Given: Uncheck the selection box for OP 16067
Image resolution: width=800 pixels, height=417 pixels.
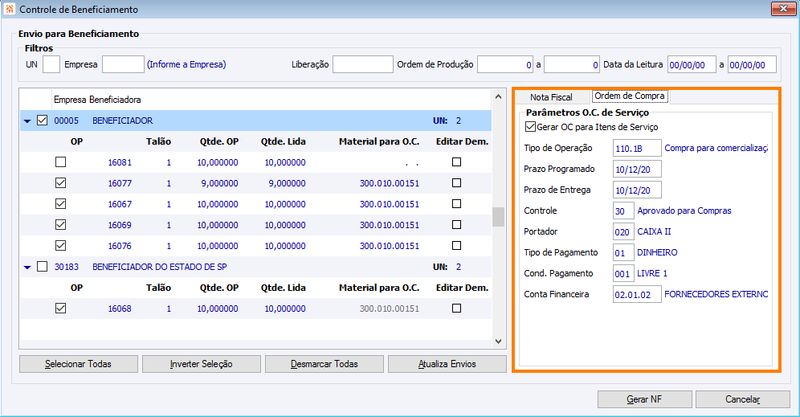Looking at the screenshot, I should coord(61,204).
